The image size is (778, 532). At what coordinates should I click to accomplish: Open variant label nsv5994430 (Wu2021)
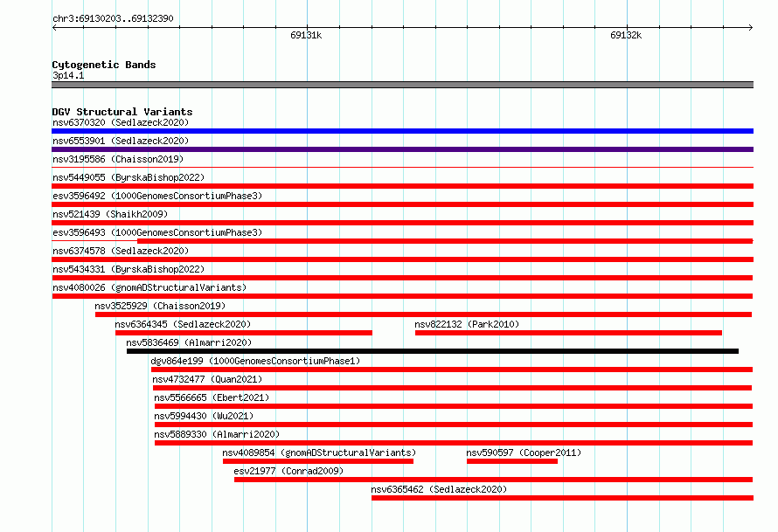coord(204,416)
